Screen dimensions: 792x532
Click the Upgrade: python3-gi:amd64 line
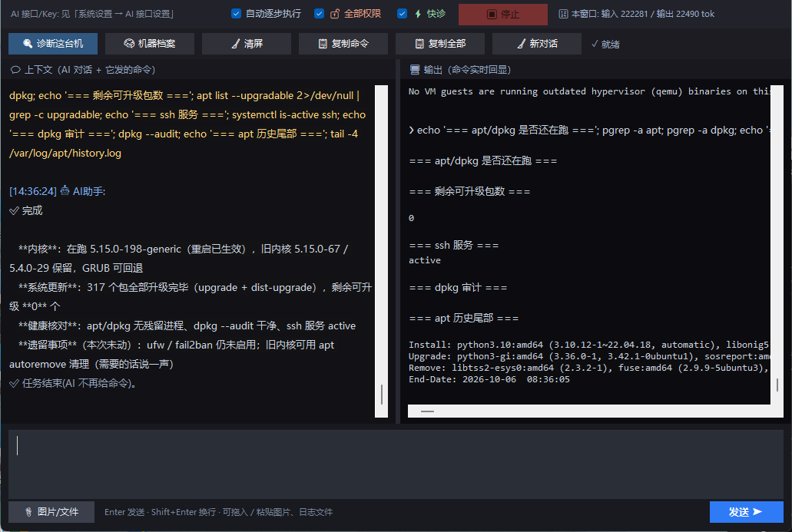[x=589, y=356]
